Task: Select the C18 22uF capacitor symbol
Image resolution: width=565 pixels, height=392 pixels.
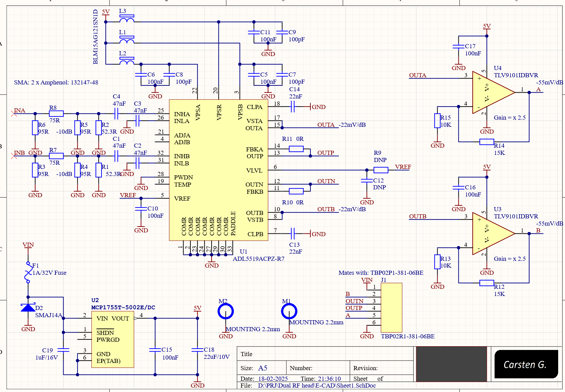Action: [x=198, y=350]
